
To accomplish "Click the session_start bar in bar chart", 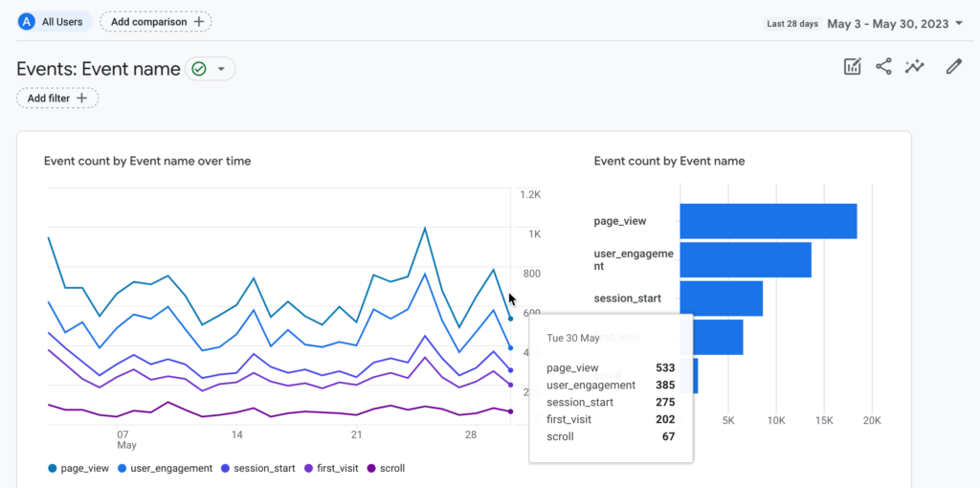I will (722, 299).
